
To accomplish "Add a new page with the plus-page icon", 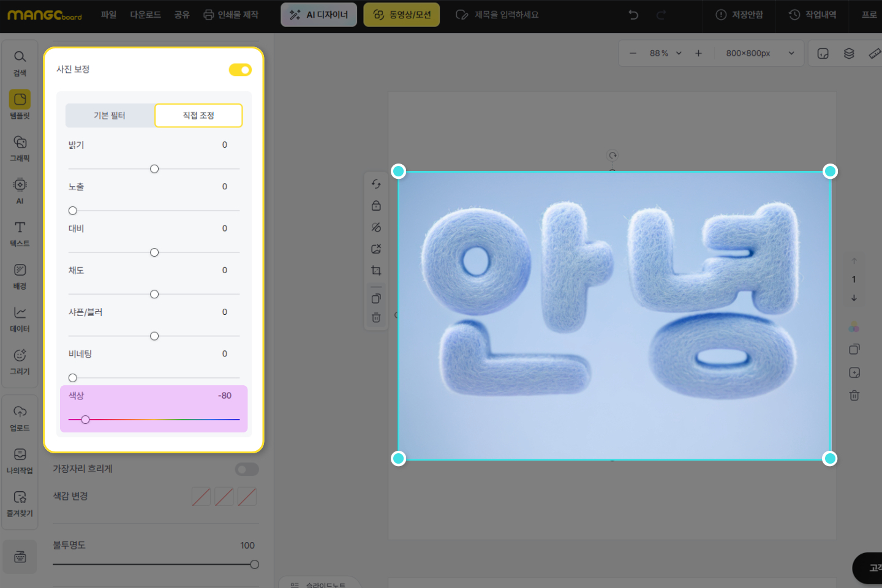I will (854, 372).
